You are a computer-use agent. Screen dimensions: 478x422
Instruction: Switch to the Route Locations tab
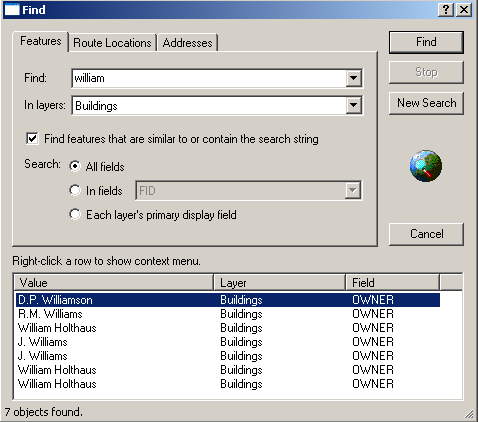coord(112,43)
